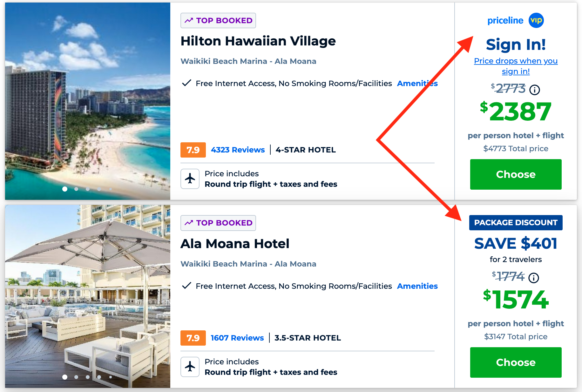
Task: Click the Priceline VIP badge icon
Action: point(536,20)
